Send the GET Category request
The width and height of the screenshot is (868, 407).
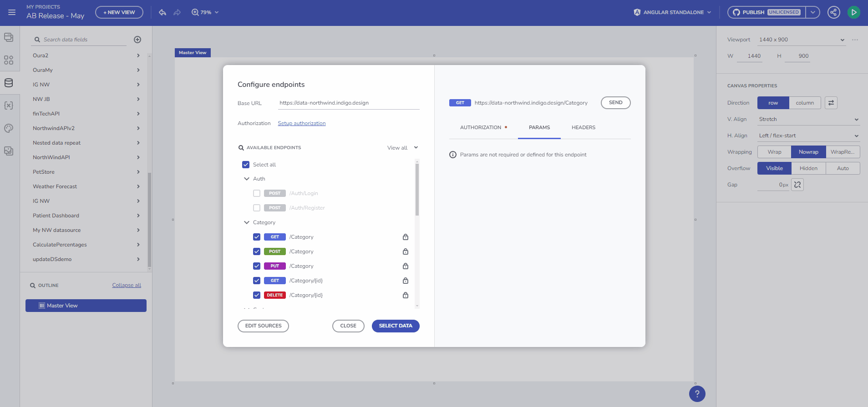pos(615,103)
